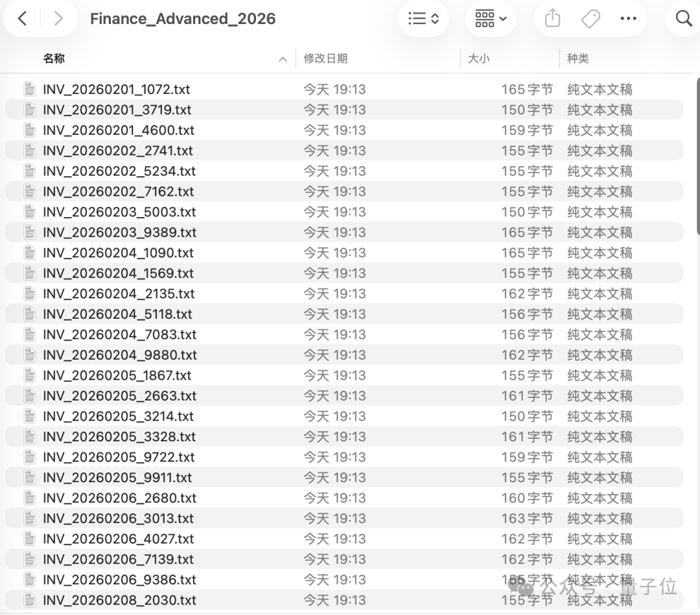Viewport: 700px width, 615px height.
Task: Select file INV_20260206_2680.txt
Action: (x=344, y=498)
